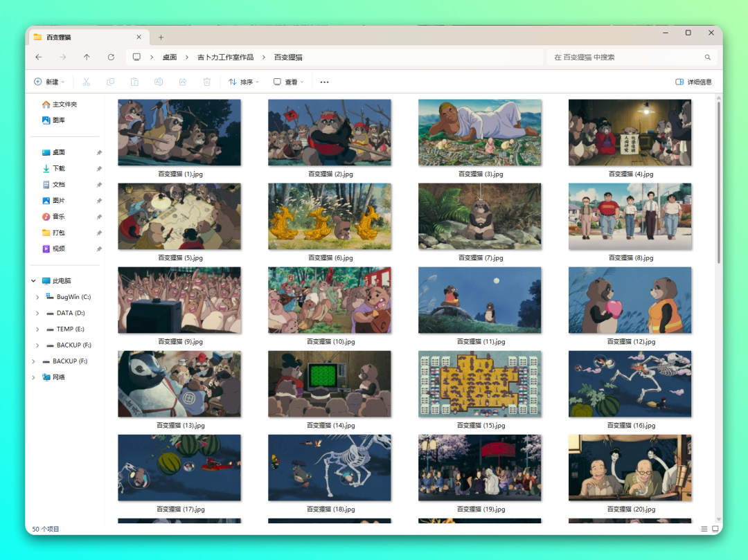Click the Delete trash icon
The height and width of the screenshot is (560, 748).
[206, 82]
